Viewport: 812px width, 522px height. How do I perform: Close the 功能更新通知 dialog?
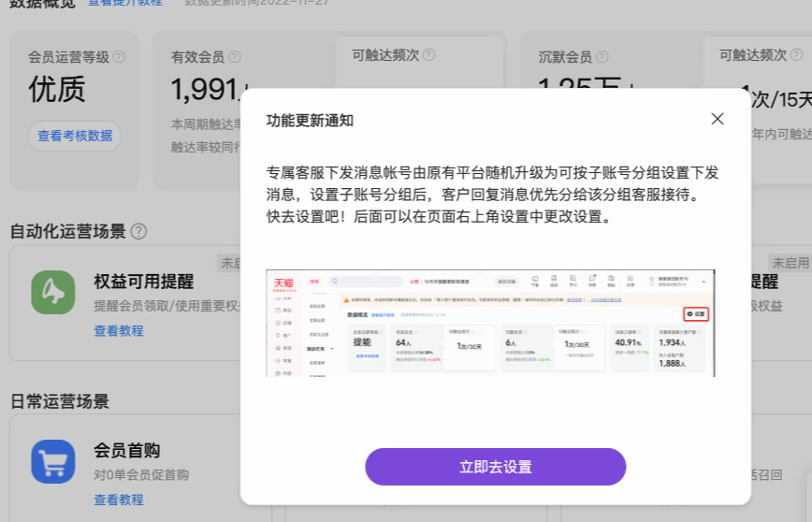718,119
